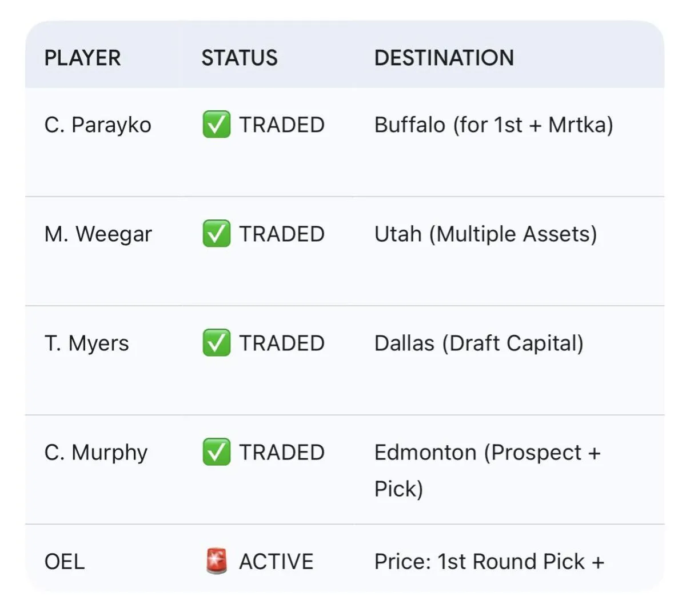Click the ACTIVE status label for OEL
The height and width of the screenshot is (616, 686).
click(276, 561)
